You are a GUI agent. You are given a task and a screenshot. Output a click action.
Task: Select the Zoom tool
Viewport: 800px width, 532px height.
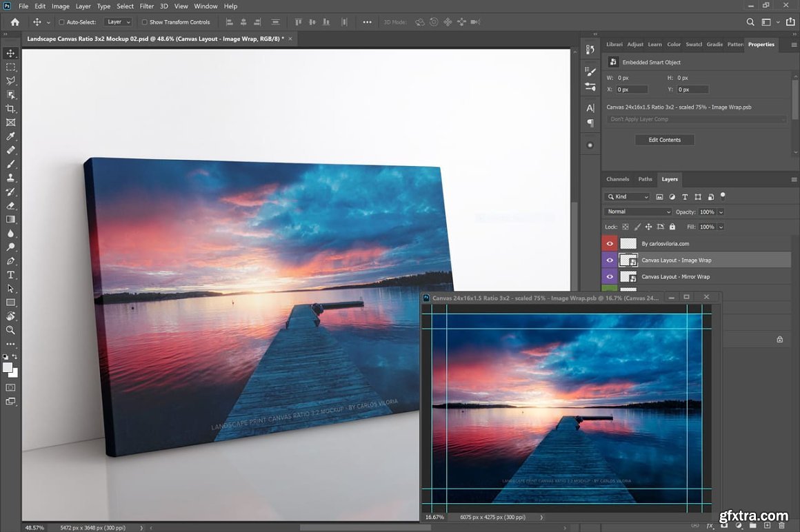click(10, 330)
